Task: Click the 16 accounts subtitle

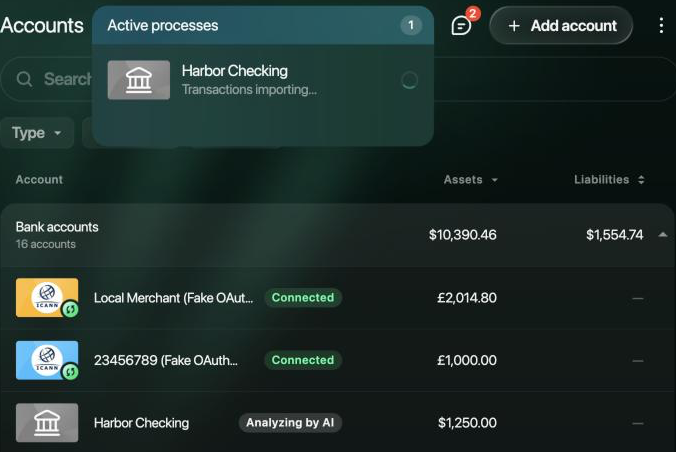Action: pyautogui.click(x=46, y=244)
